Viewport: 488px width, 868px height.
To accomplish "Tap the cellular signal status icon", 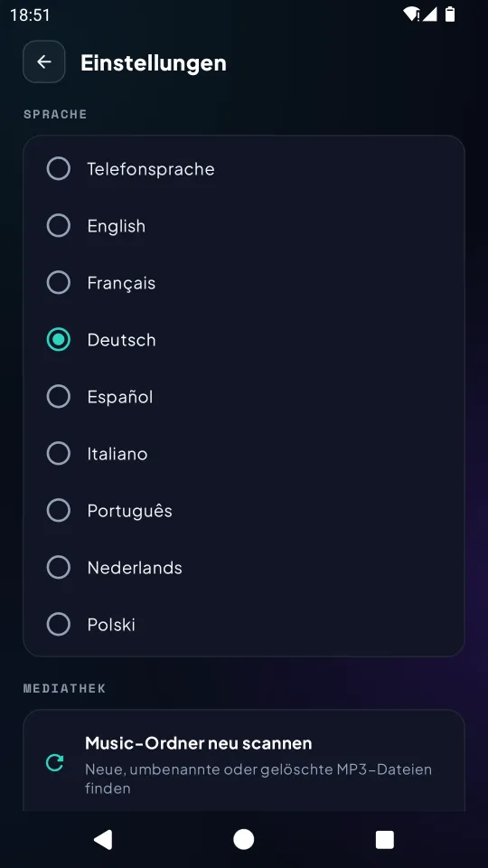I will point(429,14).
